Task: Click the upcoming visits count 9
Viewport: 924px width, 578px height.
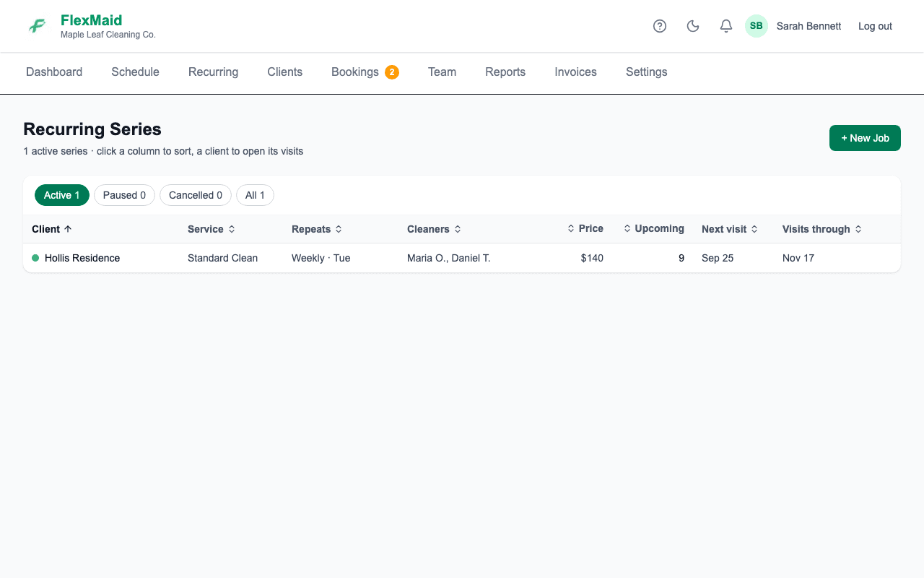Action: pos(681,258)
